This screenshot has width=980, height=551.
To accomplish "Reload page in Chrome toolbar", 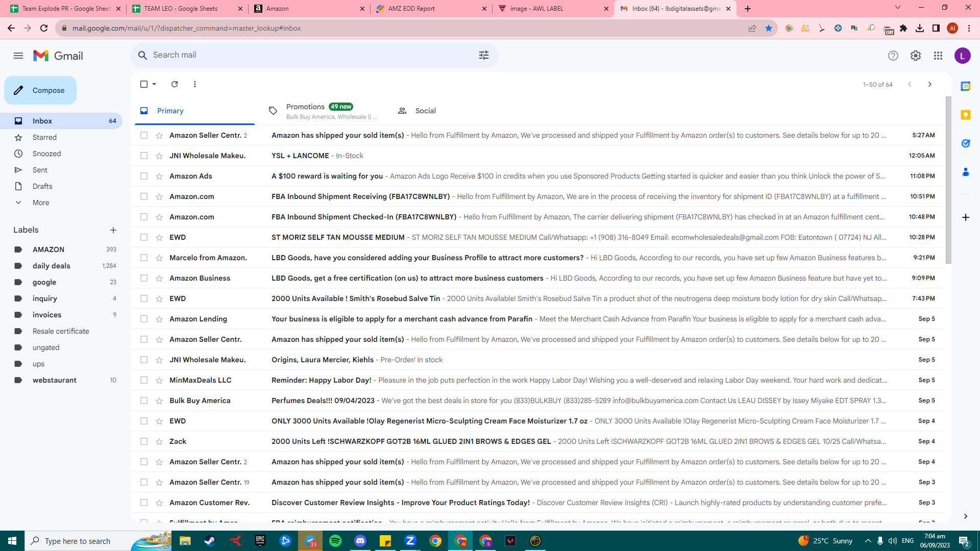I will pyautogui.click(x=44, y=28).
